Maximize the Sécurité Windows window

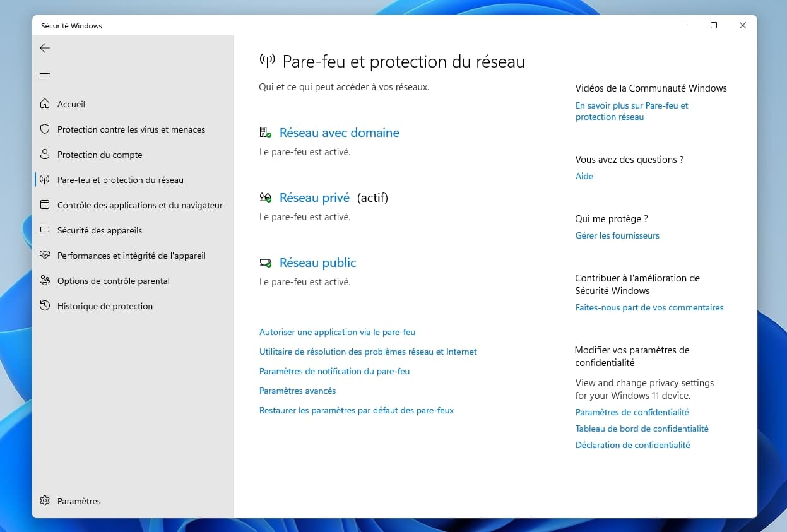point(714,25)
